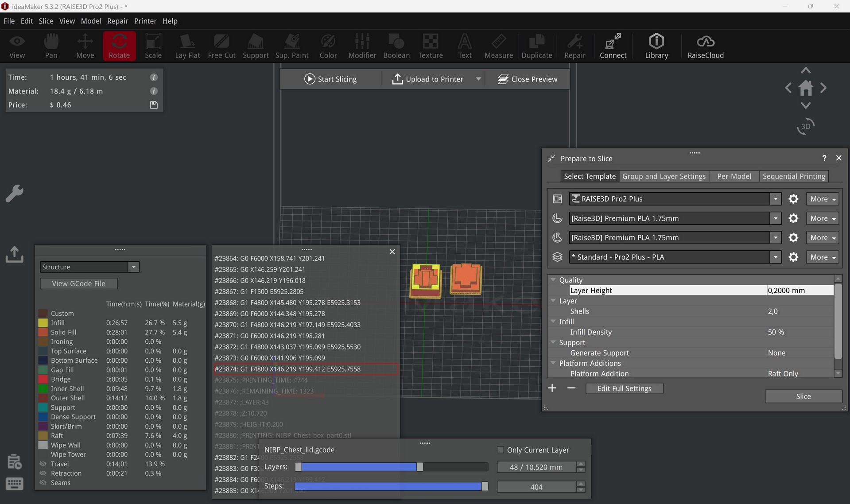This screenshot has height=504, width=850.
Task: Toggle Travel visibility in structure list
Action: click(43, 464)
